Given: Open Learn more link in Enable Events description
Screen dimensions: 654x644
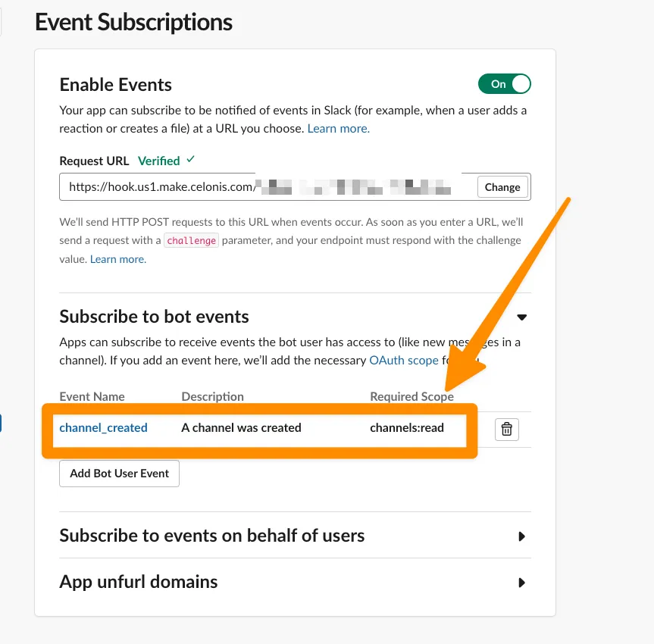Looking at the screenshot, I should [x=338, y=129].
